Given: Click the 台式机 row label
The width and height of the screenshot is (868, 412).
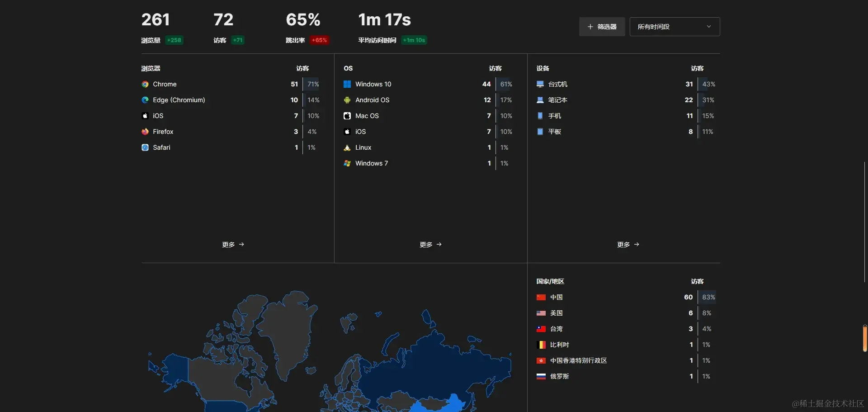Looking at the screenshot, I should click(558, 84).
